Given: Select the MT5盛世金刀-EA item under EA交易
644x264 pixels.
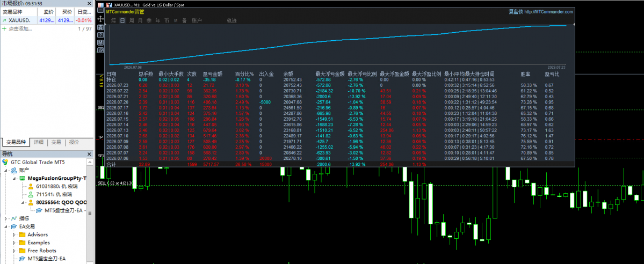Looking at the screenshot, I should point(46,259).
